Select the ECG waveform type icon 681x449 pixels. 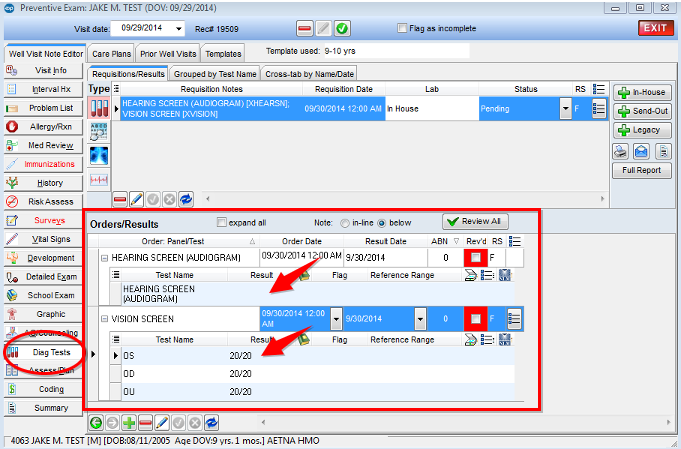99,179
